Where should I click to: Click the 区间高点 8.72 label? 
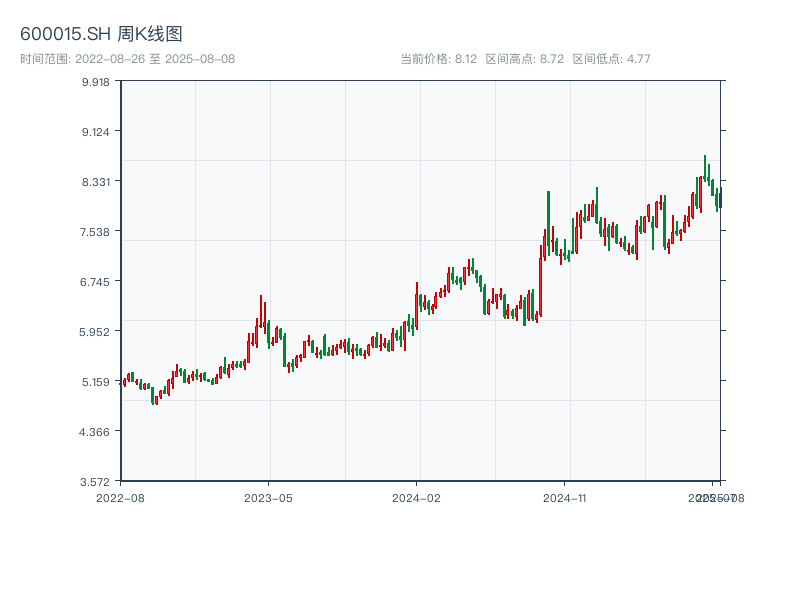click(x=524, y=59)
